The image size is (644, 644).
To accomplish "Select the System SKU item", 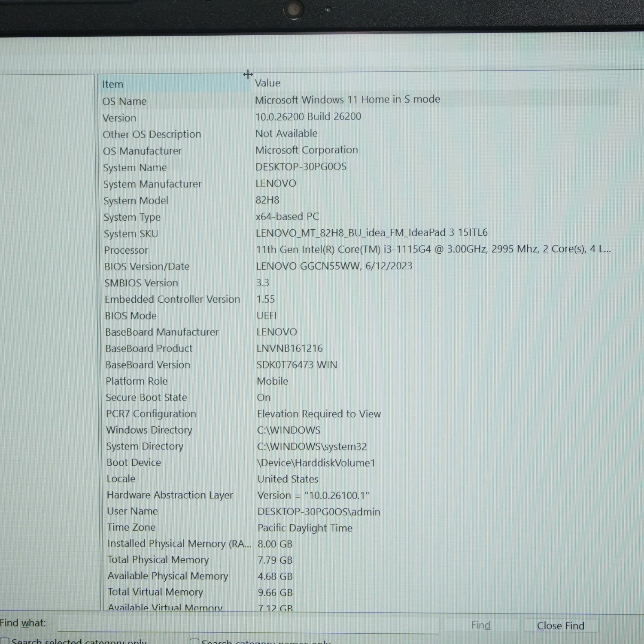I will point(131,234).
